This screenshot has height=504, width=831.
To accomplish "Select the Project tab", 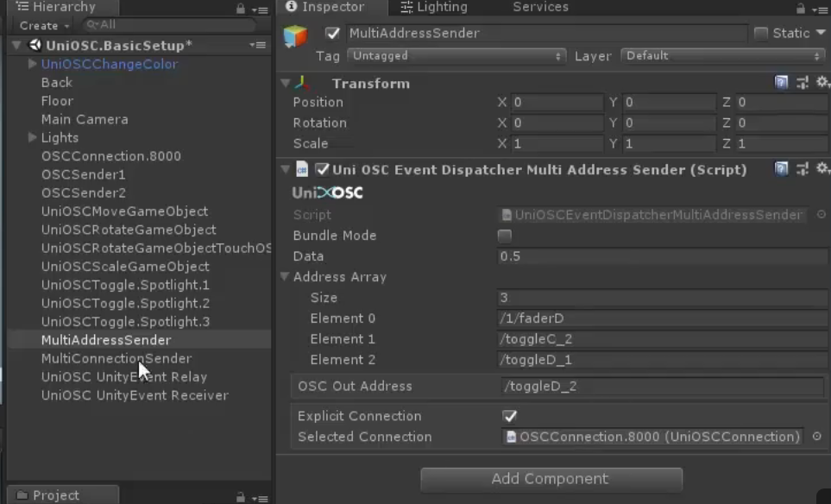I will pyautogui.click(x=63, y=495).
